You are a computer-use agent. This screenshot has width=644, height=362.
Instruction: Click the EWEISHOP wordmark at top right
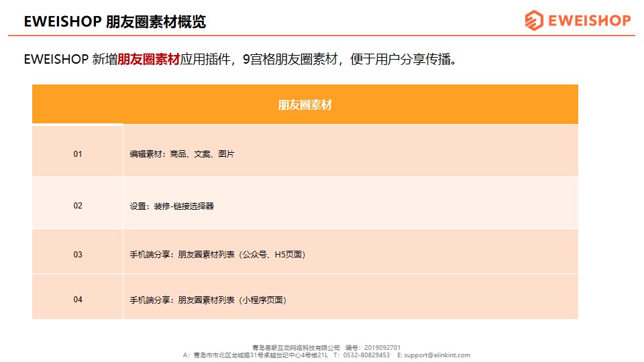click(x=590, y=21)
